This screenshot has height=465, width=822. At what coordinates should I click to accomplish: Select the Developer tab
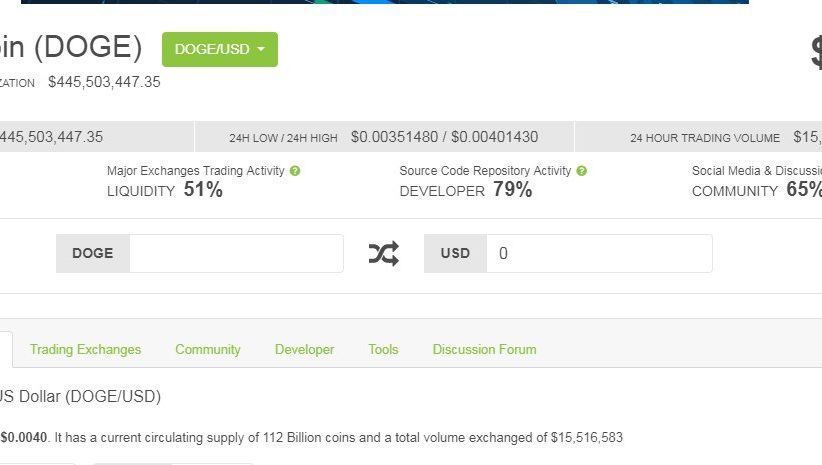tap(305, 349)
